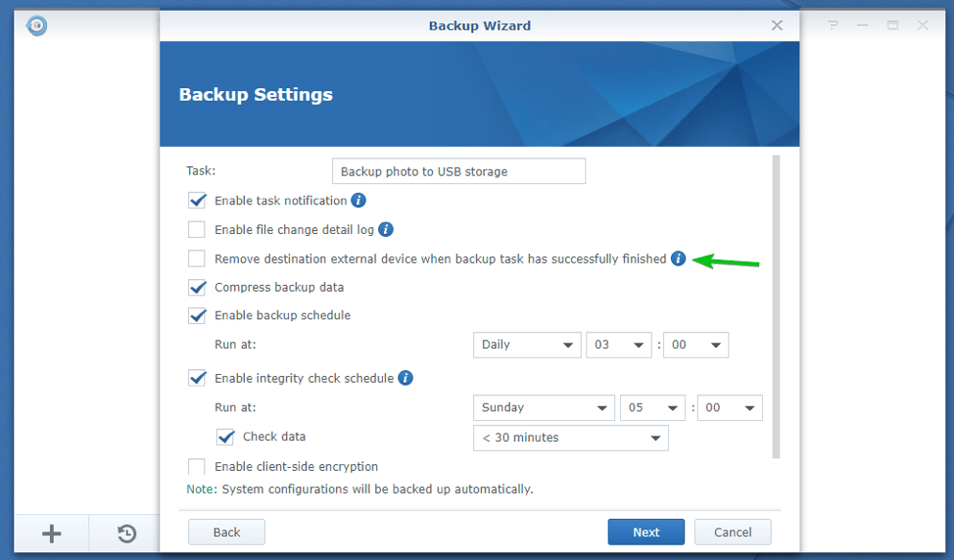The height and width of the screenshot is (560, 954).
Task: Open the integrity check minute dropdown
Action: 730,407
